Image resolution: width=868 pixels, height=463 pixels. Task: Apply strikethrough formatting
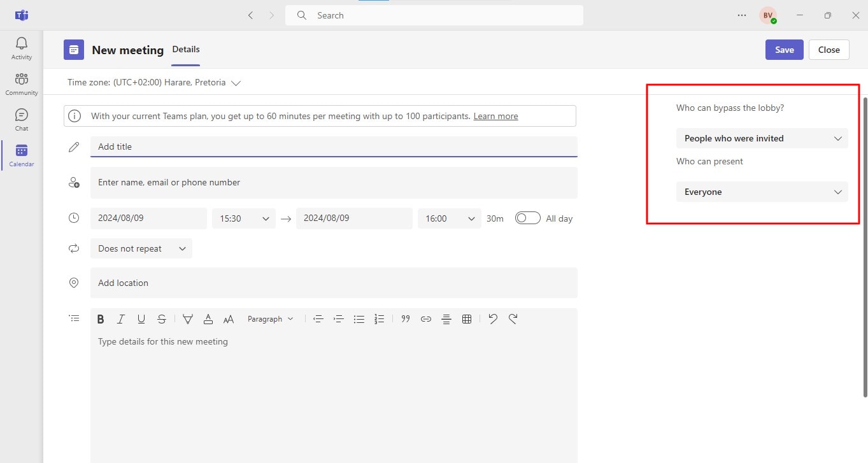tap(162, 319)
